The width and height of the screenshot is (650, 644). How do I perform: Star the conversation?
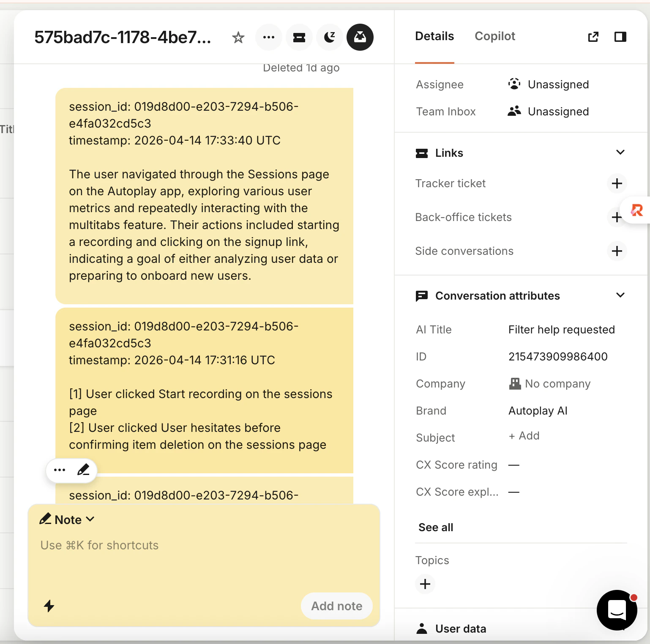238,37
